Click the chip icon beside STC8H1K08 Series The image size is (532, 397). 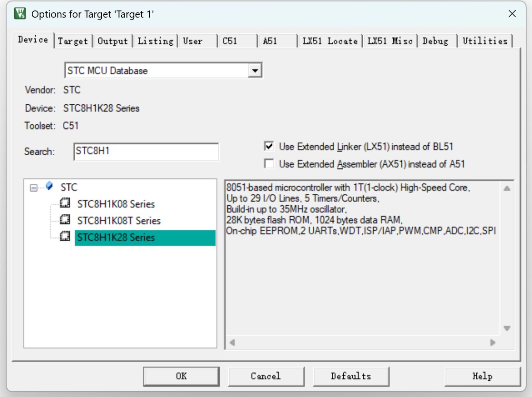pyautogui.click(x=65, y=203)
